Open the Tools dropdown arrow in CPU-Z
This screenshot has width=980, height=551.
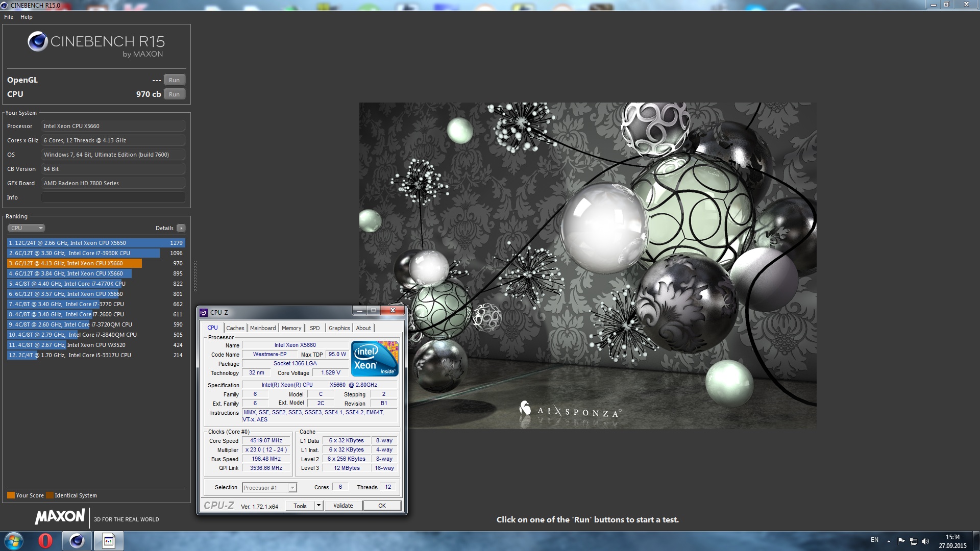click(317, 505)
